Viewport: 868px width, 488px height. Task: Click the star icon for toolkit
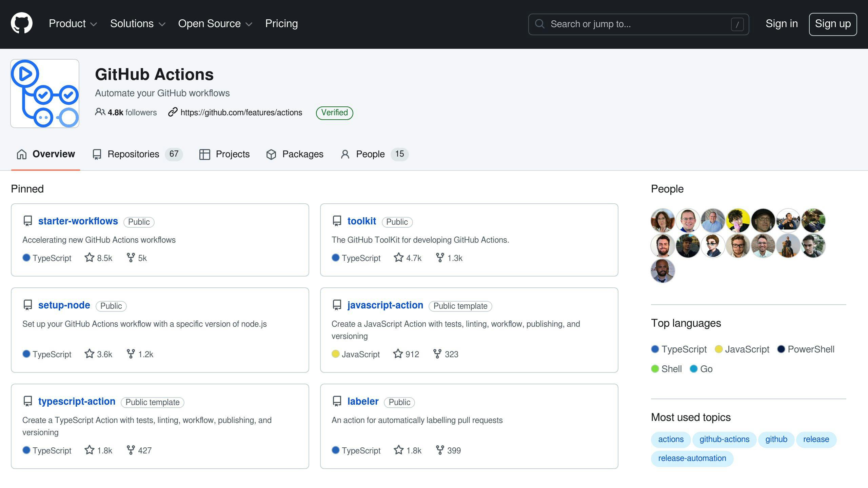click(x=399, y=258)
